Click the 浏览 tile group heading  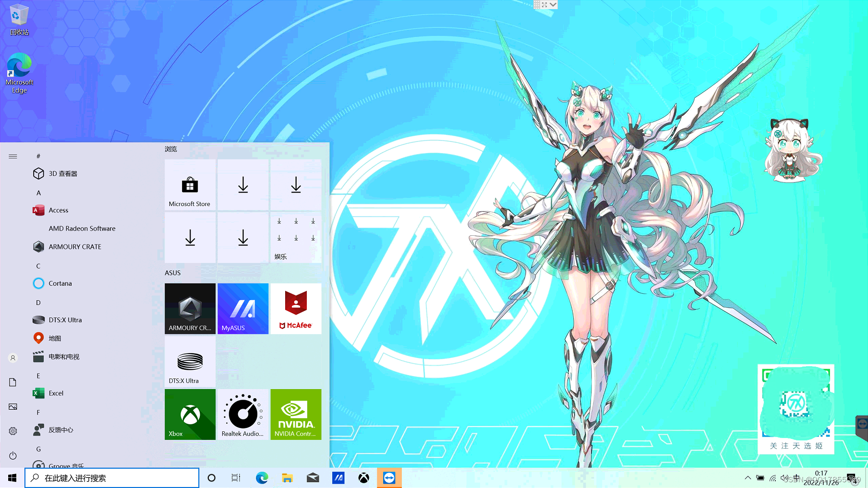tap(171, 149)
